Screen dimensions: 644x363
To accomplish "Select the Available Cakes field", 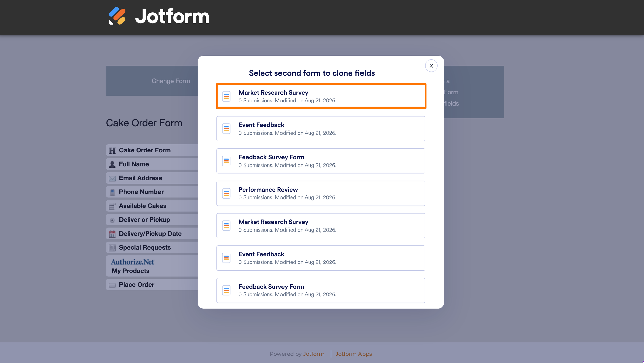I will coord(152,206).
